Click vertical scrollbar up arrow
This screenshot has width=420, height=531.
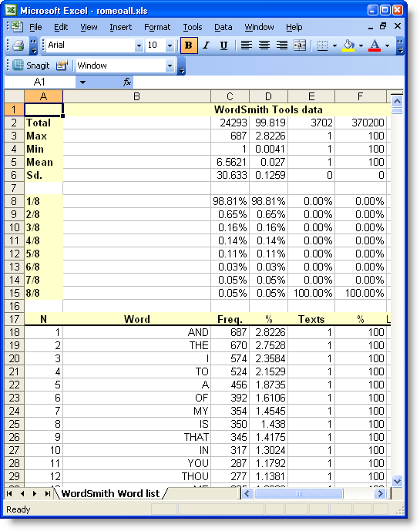point(397,101)
